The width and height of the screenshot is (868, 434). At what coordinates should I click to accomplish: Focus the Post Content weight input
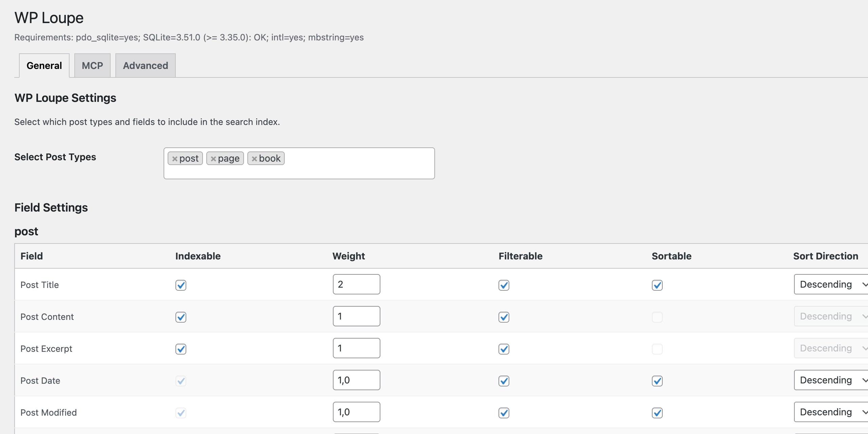coord(356,316)
